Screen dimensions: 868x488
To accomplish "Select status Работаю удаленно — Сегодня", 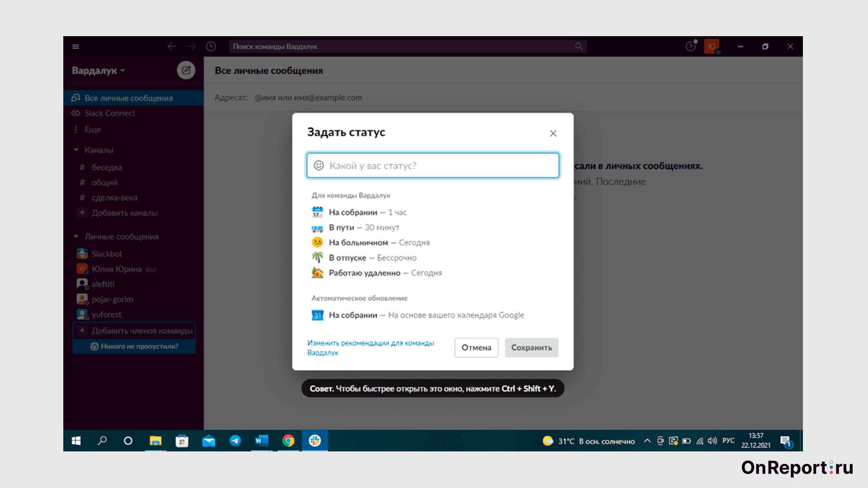I will 377,273.
